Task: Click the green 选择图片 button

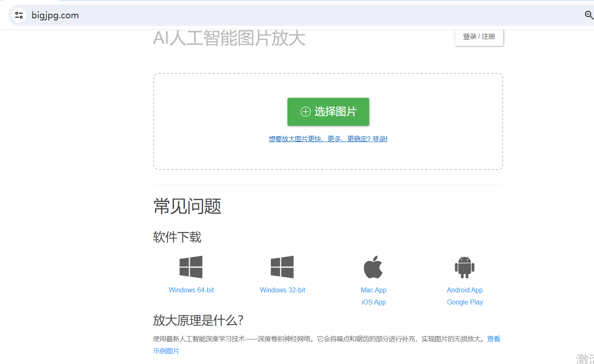Action: 328,112
